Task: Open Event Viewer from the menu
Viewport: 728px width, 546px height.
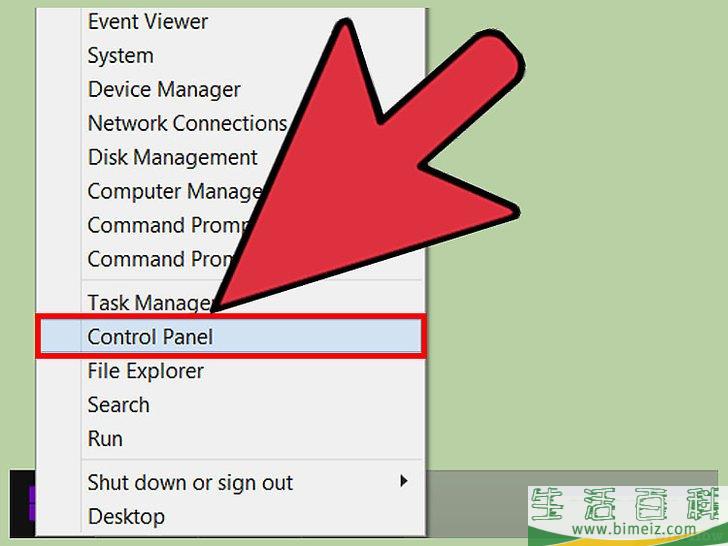Action: [x=148, y=22]
